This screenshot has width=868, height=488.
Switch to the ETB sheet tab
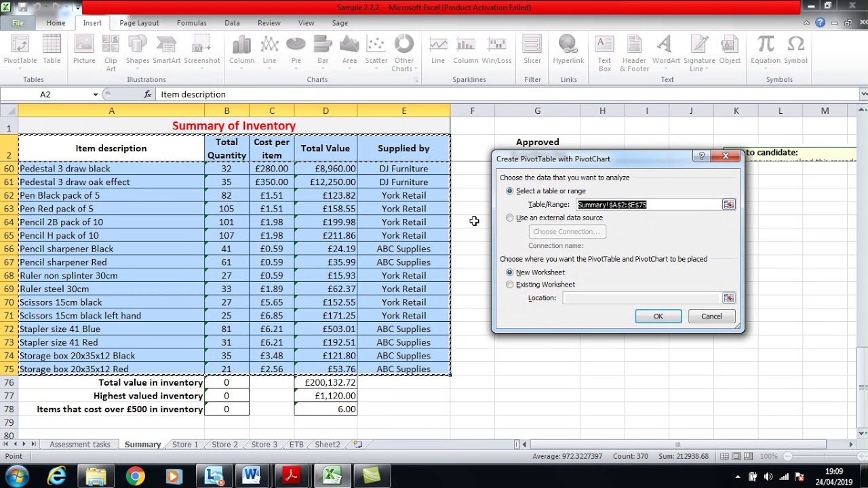tap(296, 445)
